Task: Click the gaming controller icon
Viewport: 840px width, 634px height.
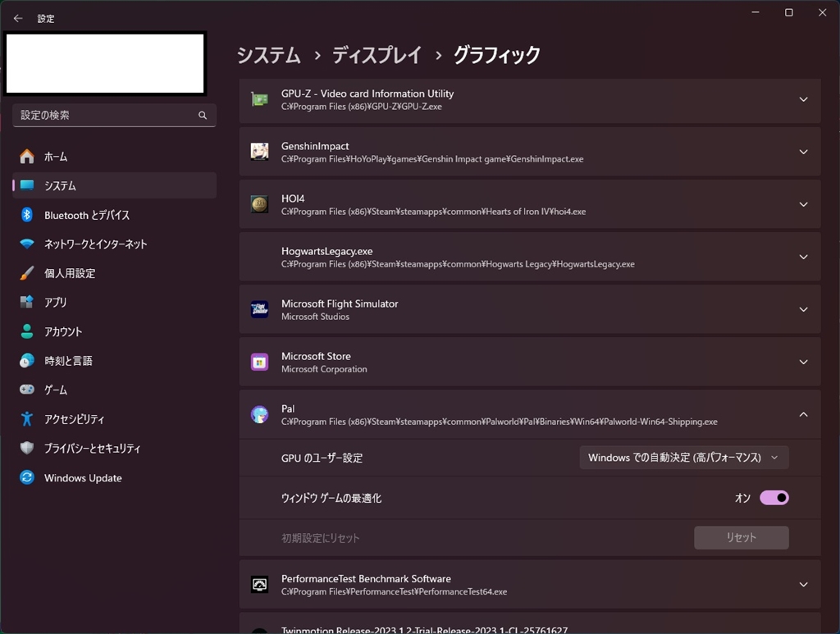Action: [x=27, y=390]
